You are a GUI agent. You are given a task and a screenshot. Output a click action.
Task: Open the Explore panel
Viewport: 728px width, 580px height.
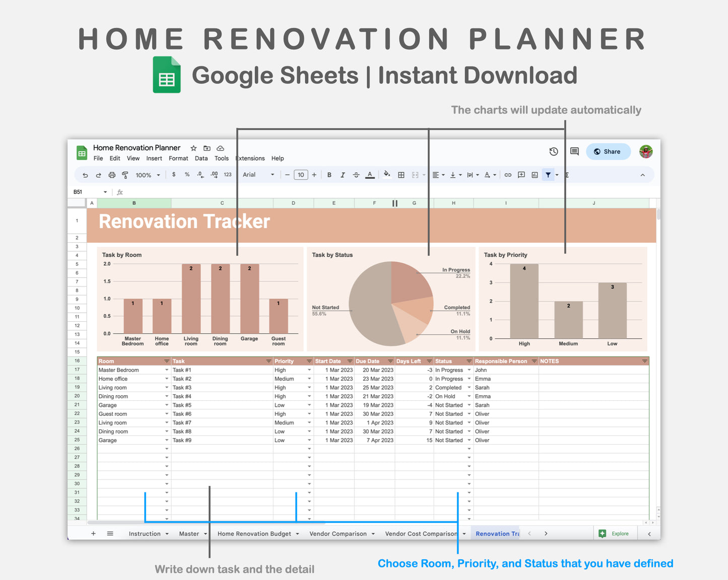click(x=616, y=533)
